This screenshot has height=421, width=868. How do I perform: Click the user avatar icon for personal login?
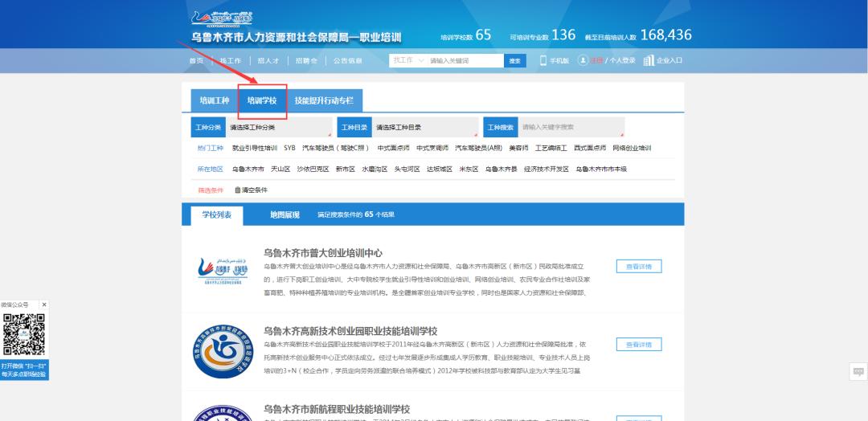pyautogui.click(x=583, y=60)
